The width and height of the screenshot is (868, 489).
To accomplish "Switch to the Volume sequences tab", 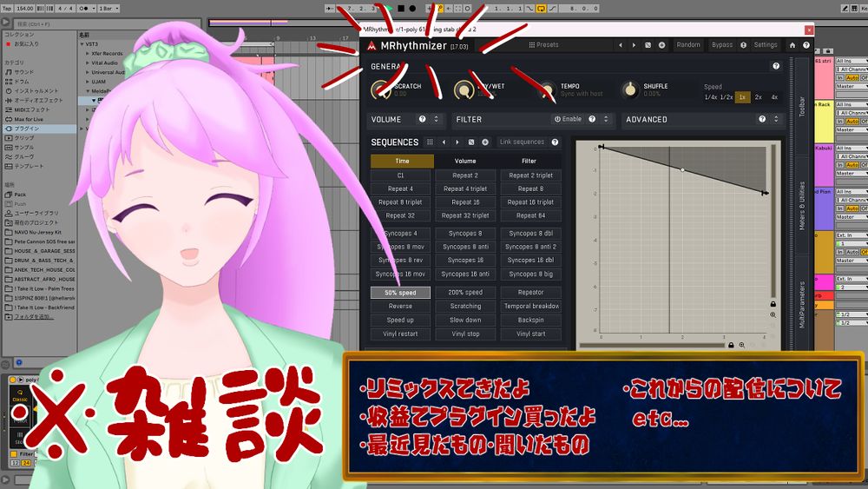I will tap(465, 162).
